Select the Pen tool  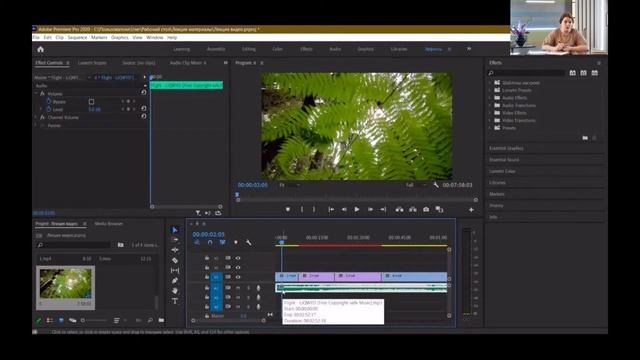175,280
